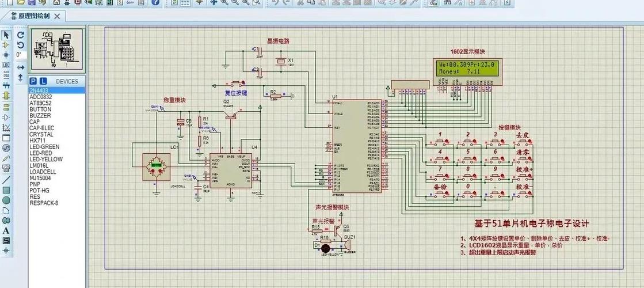Click the schematic overview thumbnail

pyautogui.click(x=57, y=50)
